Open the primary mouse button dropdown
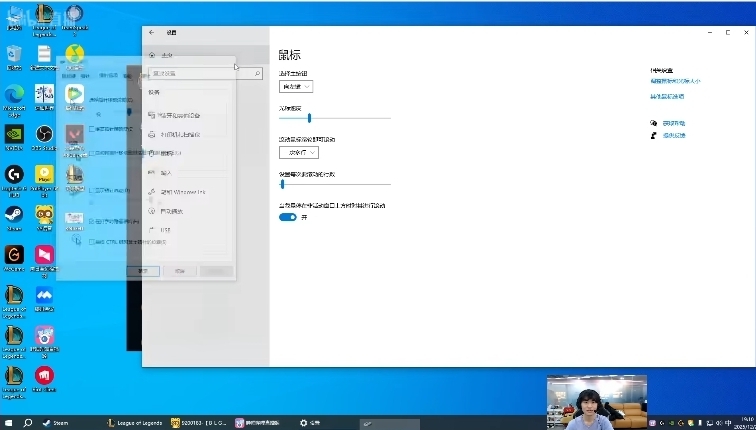The image size is (756, 430). tap(297, 87)
